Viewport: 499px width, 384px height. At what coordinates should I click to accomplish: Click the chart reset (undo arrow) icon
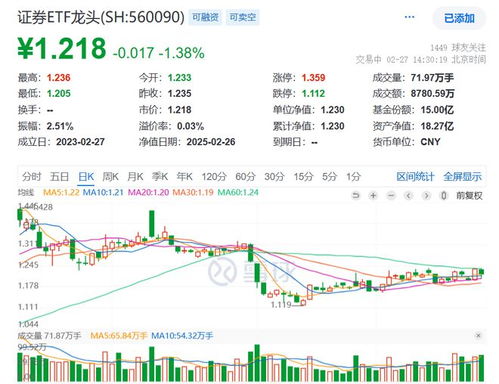pos(356,196)
